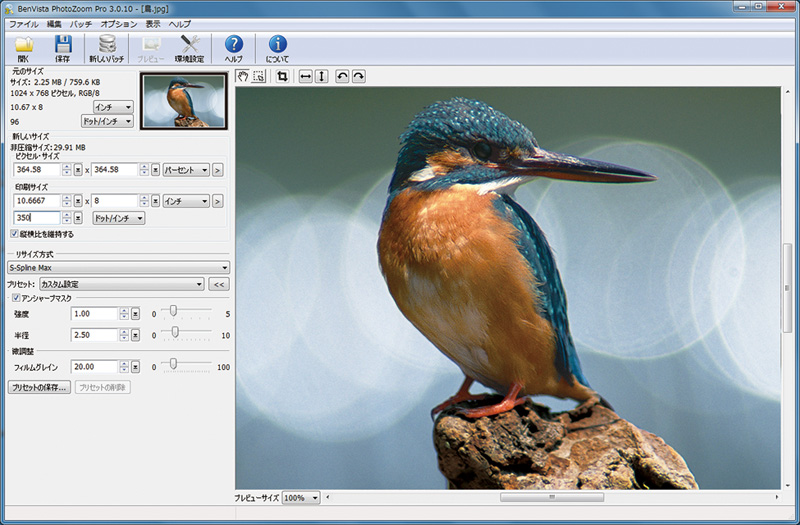Save the image using the 保存 floppy icon

coord(63,49)
